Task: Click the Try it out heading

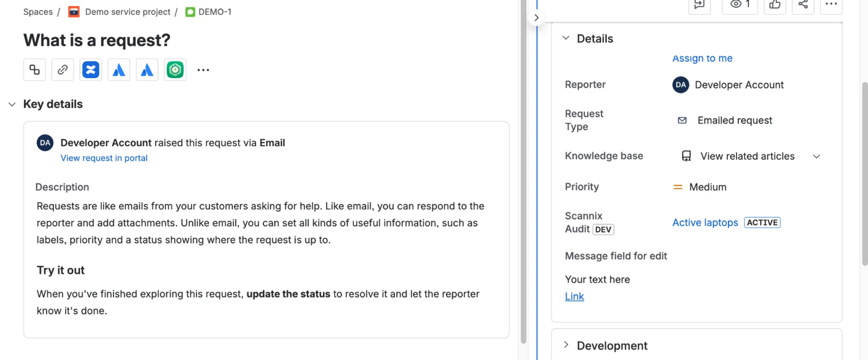Action: point(61,270)
